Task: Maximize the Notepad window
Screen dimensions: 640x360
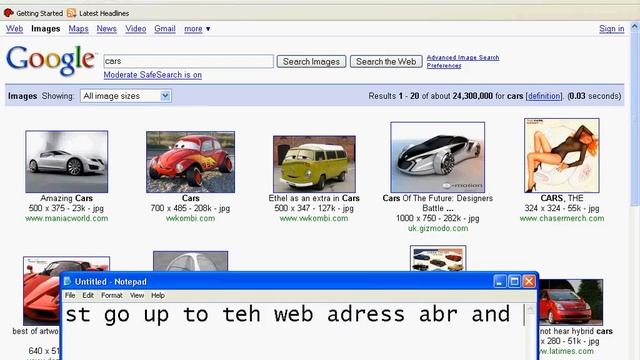Action: [x=515, y=281]
